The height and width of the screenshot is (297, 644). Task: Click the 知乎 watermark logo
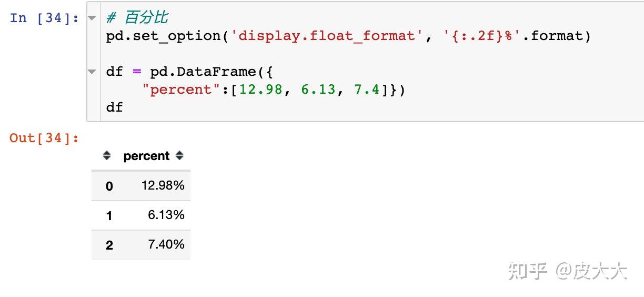(x=528, y=271)
